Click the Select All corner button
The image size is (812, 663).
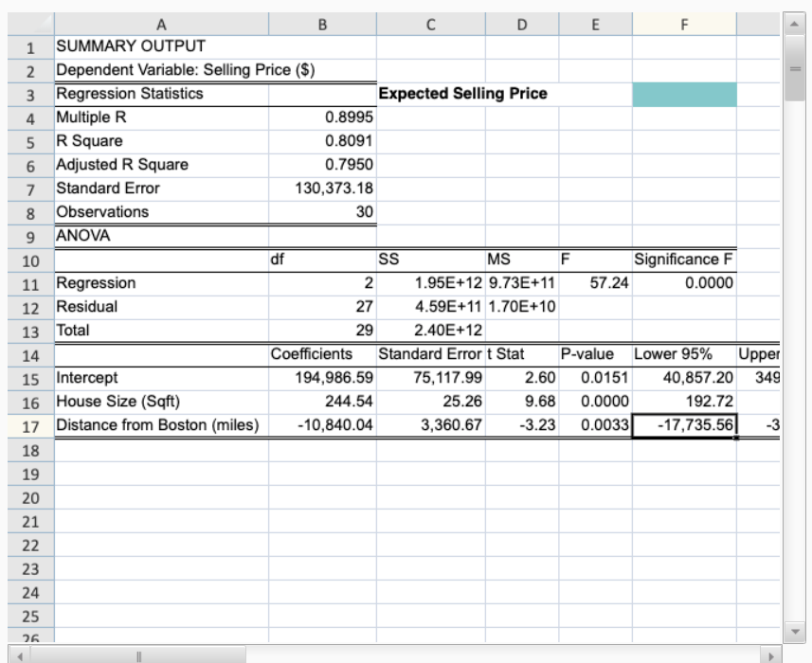[29, 23]
